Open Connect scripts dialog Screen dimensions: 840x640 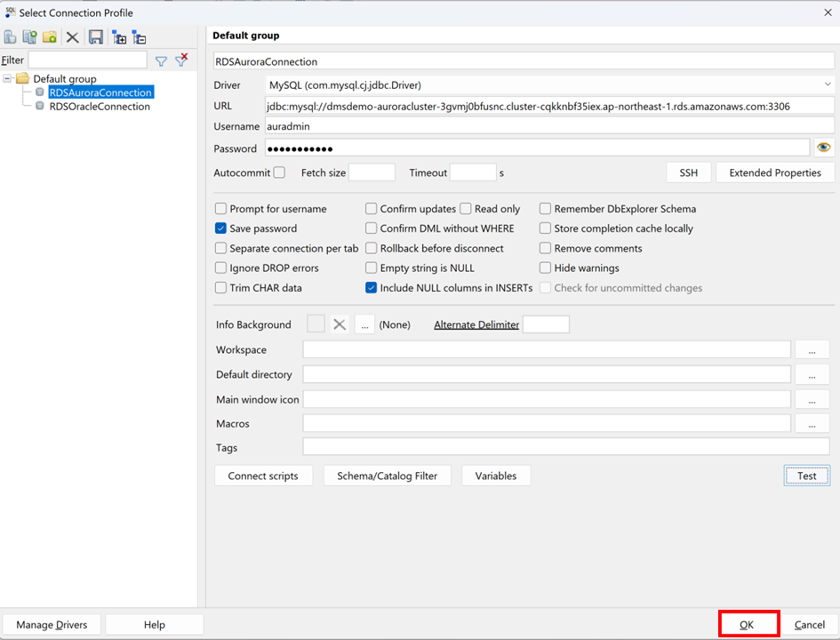pyautogui.click(x=263, y=476)
